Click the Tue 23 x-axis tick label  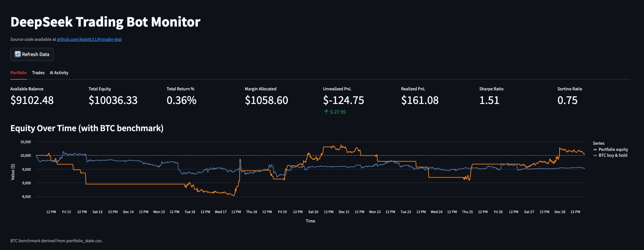pos(406,212)
